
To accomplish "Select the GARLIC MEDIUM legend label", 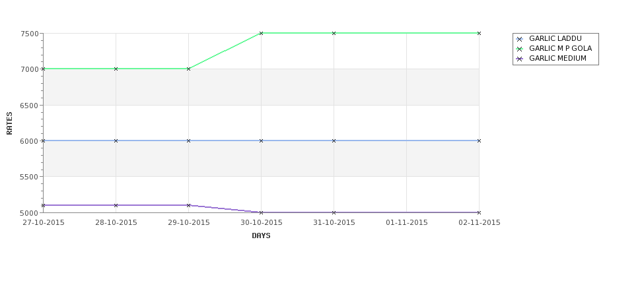I will [x=557, y=58].
